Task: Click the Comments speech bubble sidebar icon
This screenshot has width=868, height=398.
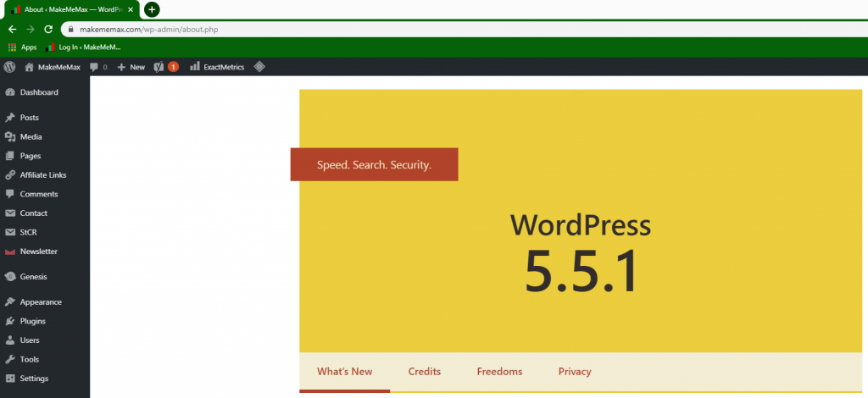Action: coord(10,194)
